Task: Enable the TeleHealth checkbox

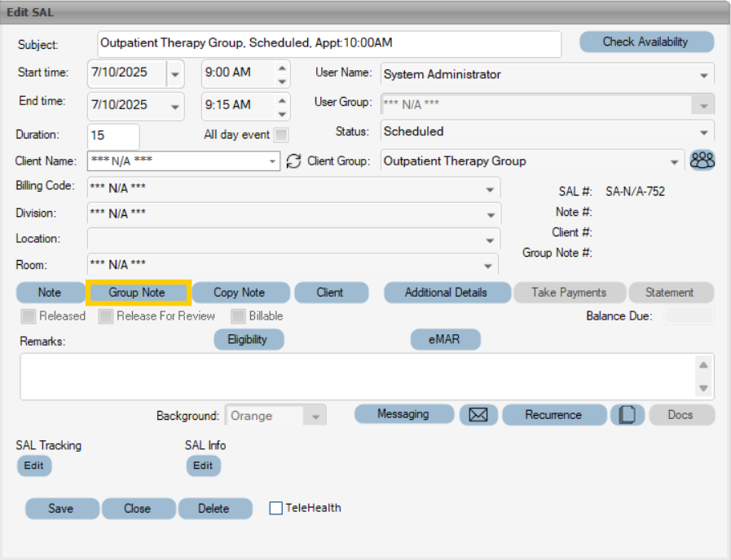Action: click(x=275, y=508)
